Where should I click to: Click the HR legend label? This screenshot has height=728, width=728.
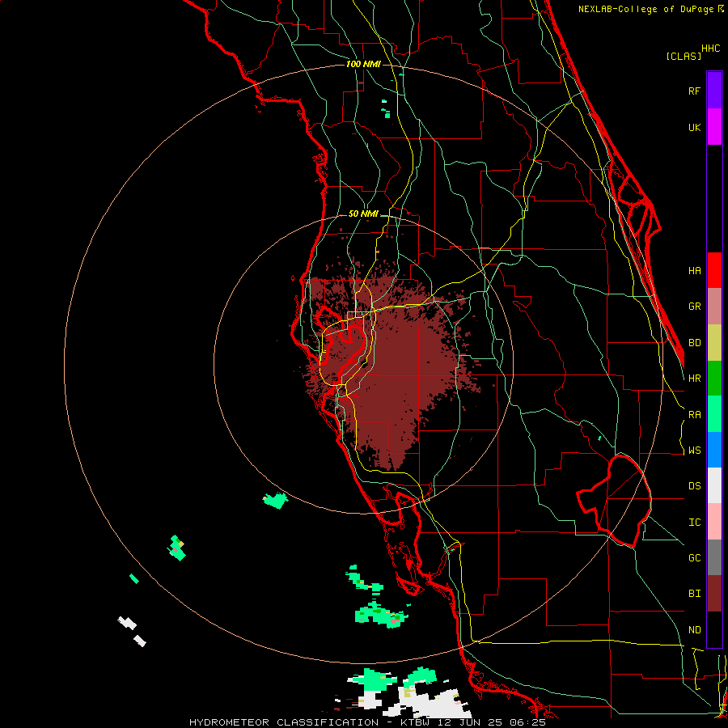coord(694,379)
